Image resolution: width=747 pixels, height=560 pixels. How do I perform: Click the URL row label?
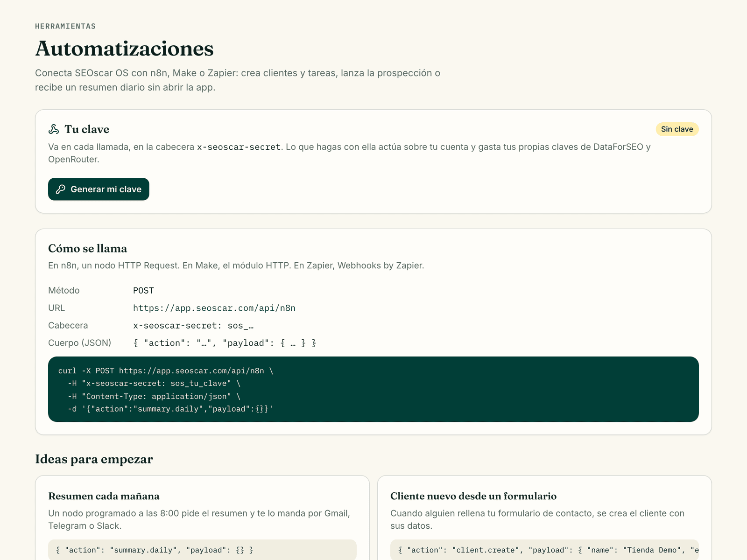(x=56, y=308)
